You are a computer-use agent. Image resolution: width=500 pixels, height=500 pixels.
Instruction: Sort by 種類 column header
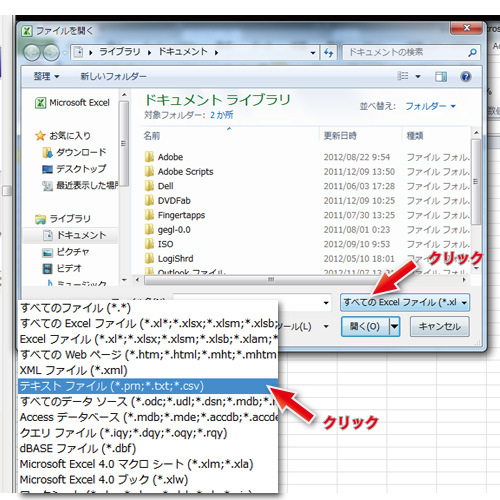coord(415,136)
